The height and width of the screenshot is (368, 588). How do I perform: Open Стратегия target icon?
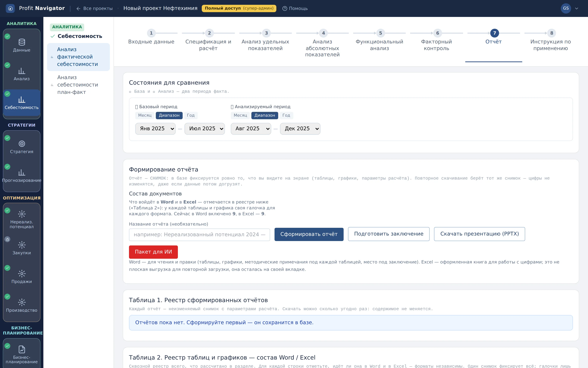tap(22, 144)
